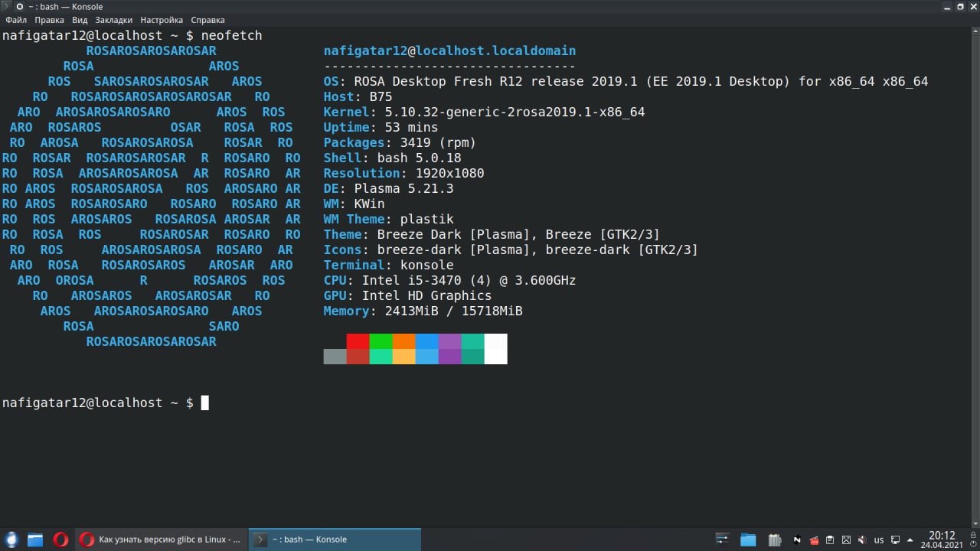Image resolution: width=980 pixels, height=551 pixels.
Task: Click the Theme: Breeze Dark line
Action: (492, 234)
